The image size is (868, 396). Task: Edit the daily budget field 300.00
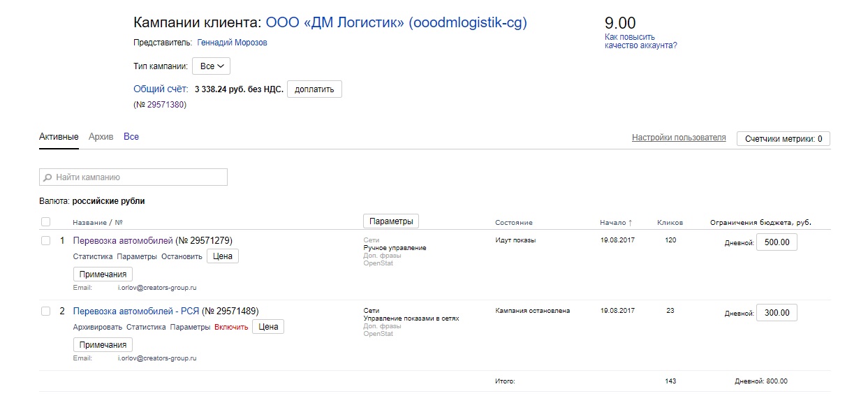[x=777, y=313]
